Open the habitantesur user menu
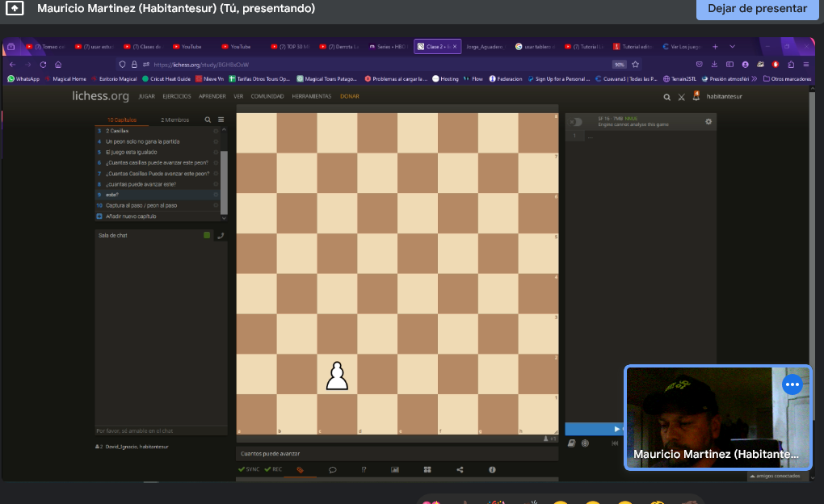 (x=724, y=97)
